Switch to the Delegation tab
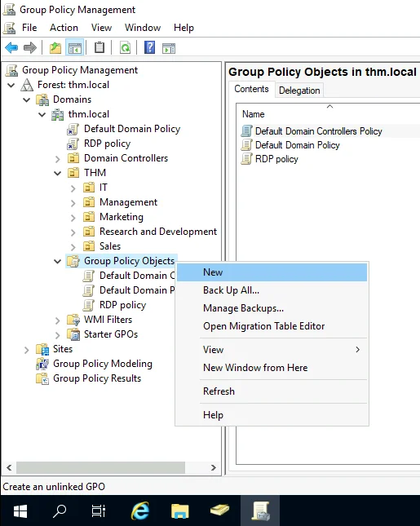 [299, 91]
